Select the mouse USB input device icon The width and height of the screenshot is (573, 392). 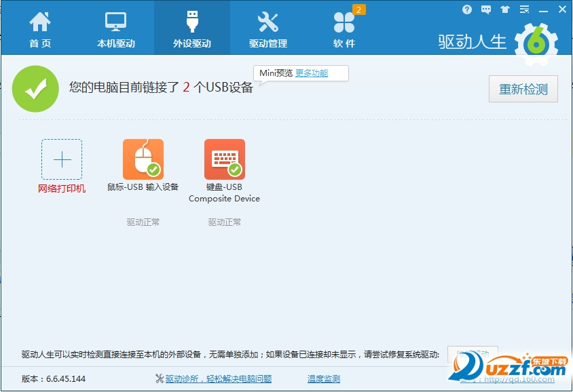tap(143, 159)
